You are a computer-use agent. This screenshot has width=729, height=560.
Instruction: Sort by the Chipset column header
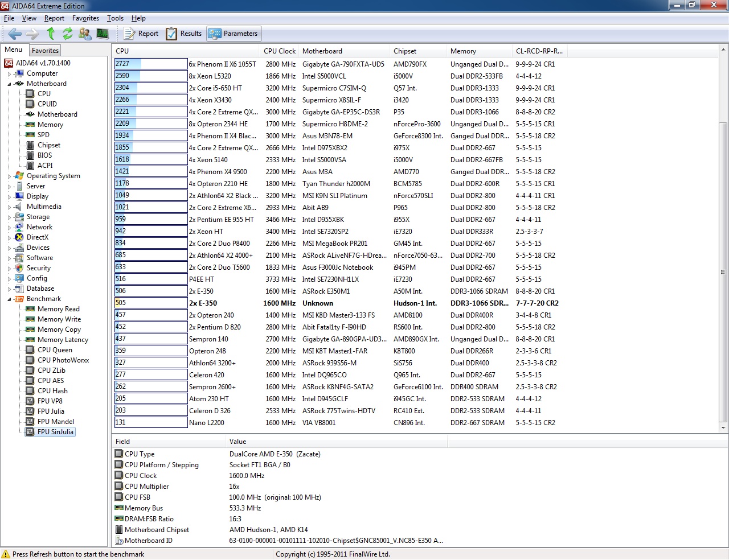click(418, 51)
